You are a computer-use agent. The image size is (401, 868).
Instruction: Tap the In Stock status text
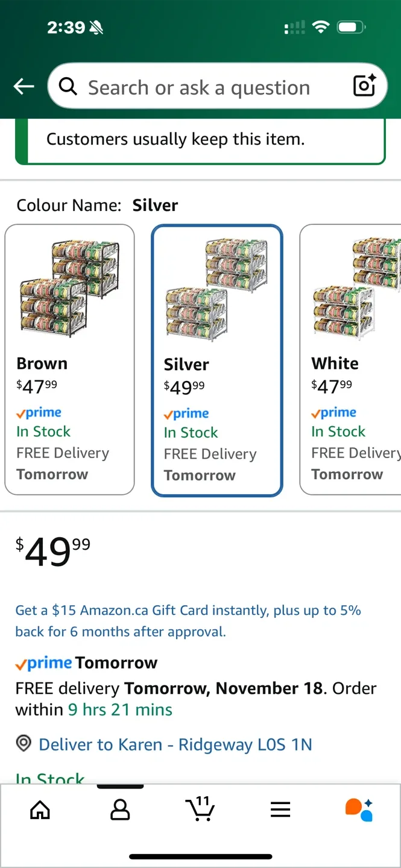point(50,779)
